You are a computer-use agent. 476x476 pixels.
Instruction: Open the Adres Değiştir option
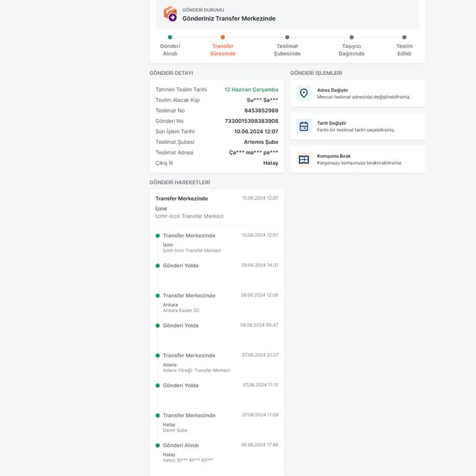coord(358,94)
